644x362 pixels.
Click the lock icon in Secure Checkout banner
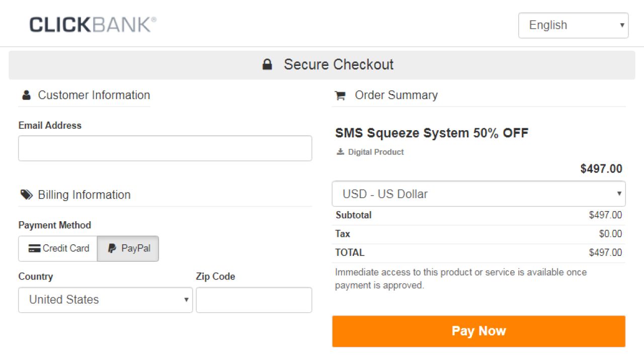(267, 64)
